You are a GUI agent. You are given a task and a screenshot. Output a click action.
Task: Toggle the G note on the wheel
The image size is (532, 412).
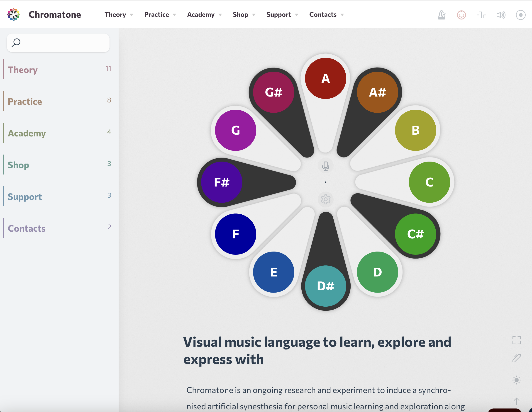click(x=236, y=130)
